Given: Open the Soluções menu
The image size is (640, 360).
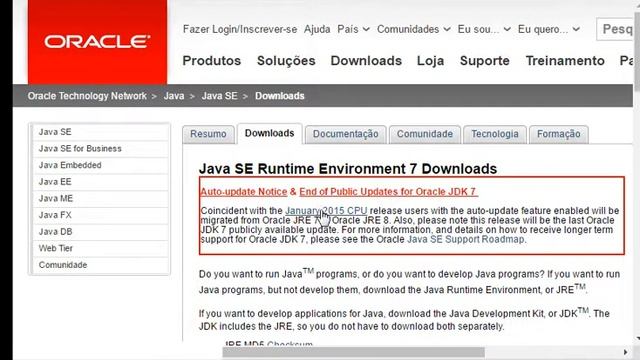Looking at the screenshot, I should click(286, 61).
